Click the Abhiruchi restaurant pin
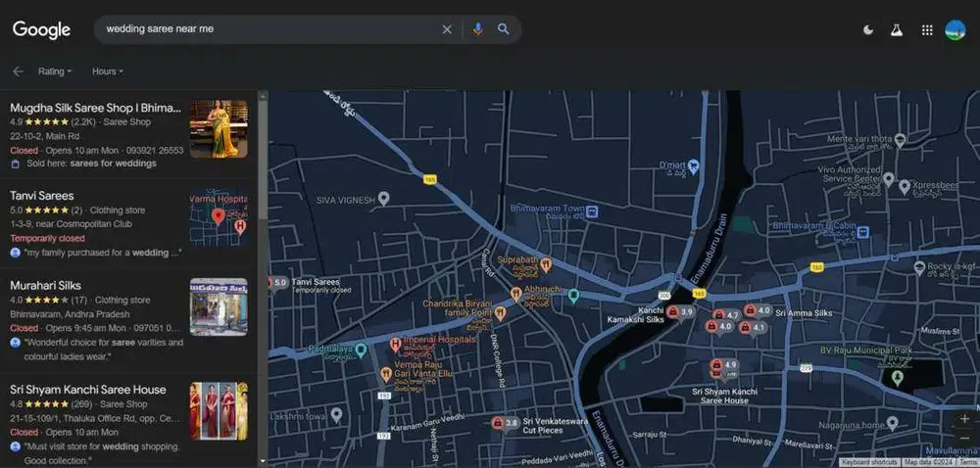 point(515,294)
